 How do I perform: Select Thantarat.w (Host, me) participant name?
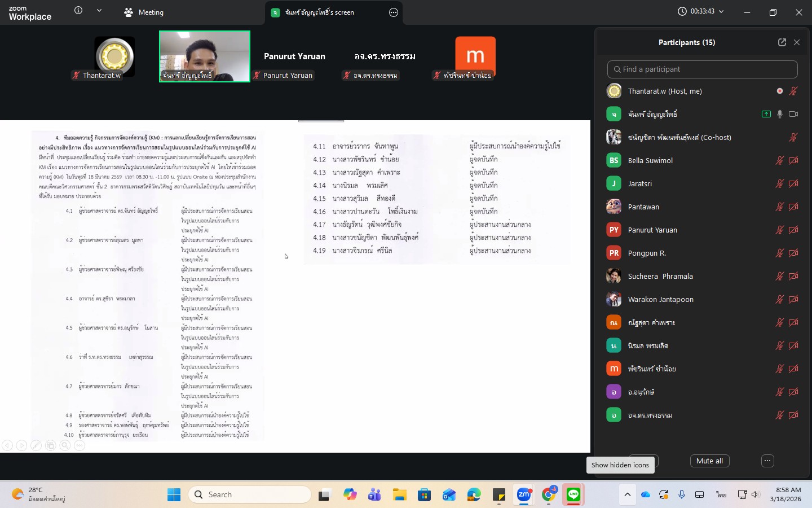(665, 91)
